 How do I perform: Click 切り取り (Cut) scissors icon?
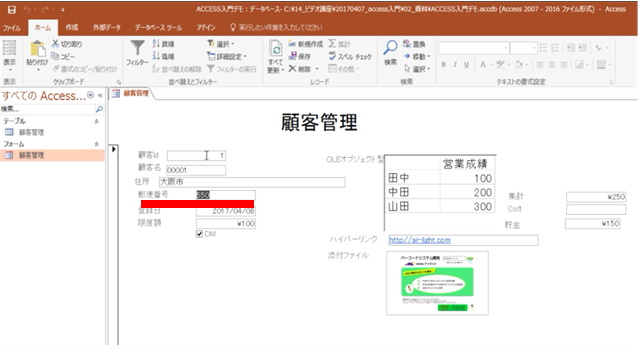point(56,43)
